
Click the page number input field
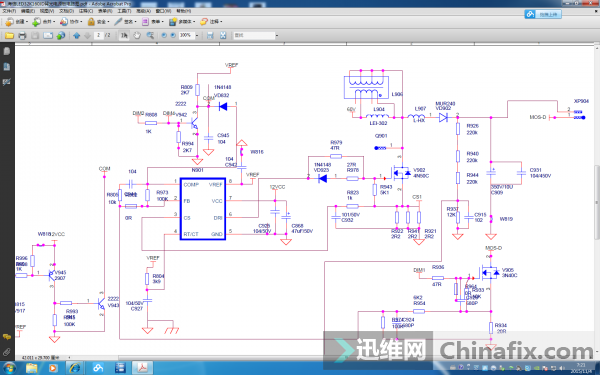point(99,35)
